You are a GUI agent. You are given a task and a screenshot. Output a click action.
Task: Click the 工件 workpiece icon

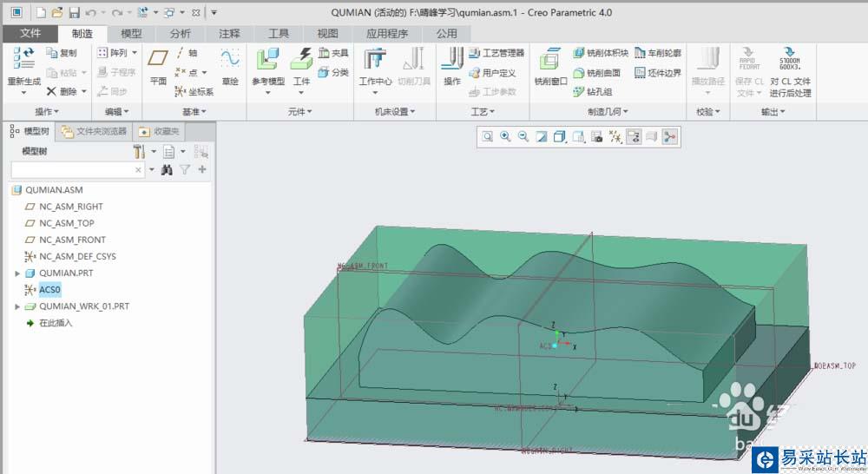pyautogui.click(x=302, y=59)
